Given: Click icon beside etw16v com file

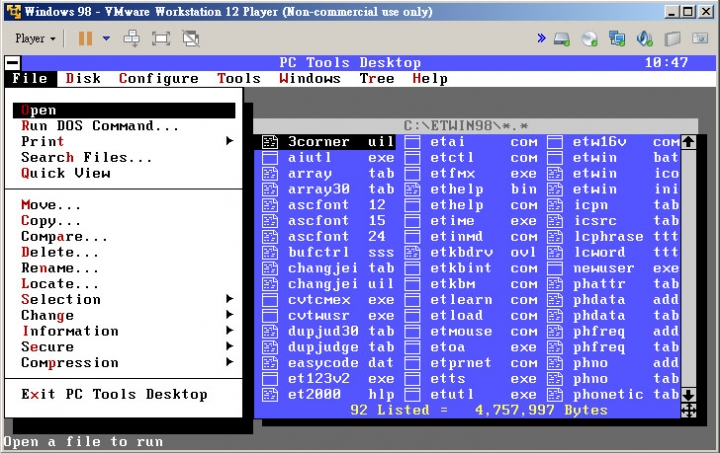Looking at the screenshot, I should point(555,142).
